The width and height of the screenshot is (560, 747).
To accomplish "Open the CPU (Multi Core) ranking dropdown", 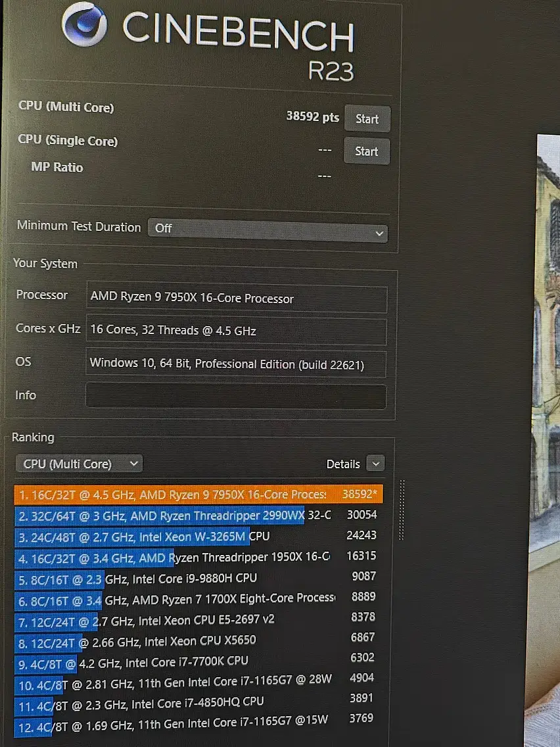I will [x=79, y=464].
